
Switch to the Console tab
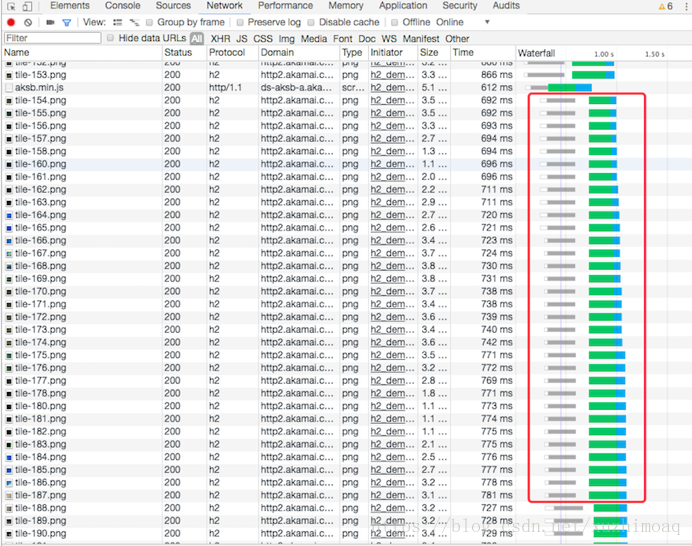pyautogui.click(x=122, y=6)
